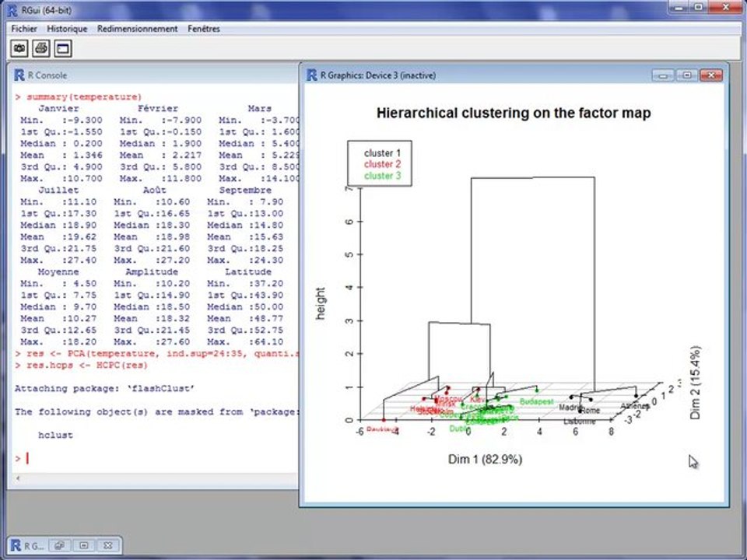This screenshot has height=560, width=747.
Task: Click the printer icon in toolbar
Action: point(41,48)
